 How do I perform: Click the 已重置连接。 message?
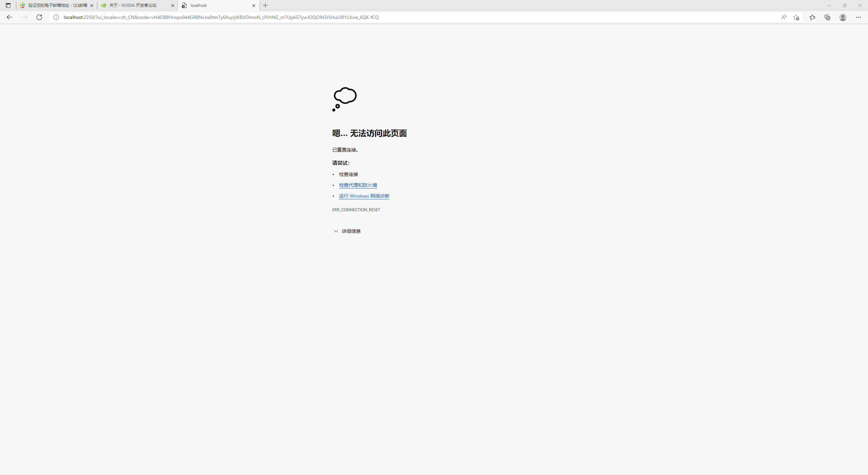click(346, 150)
